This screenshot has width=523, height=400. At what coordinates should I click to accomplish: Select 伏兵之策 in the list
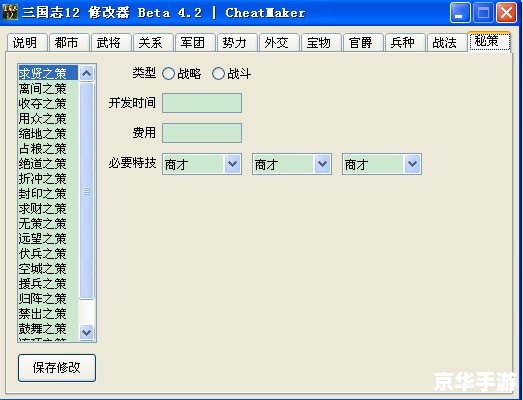[x=48, y=254]
